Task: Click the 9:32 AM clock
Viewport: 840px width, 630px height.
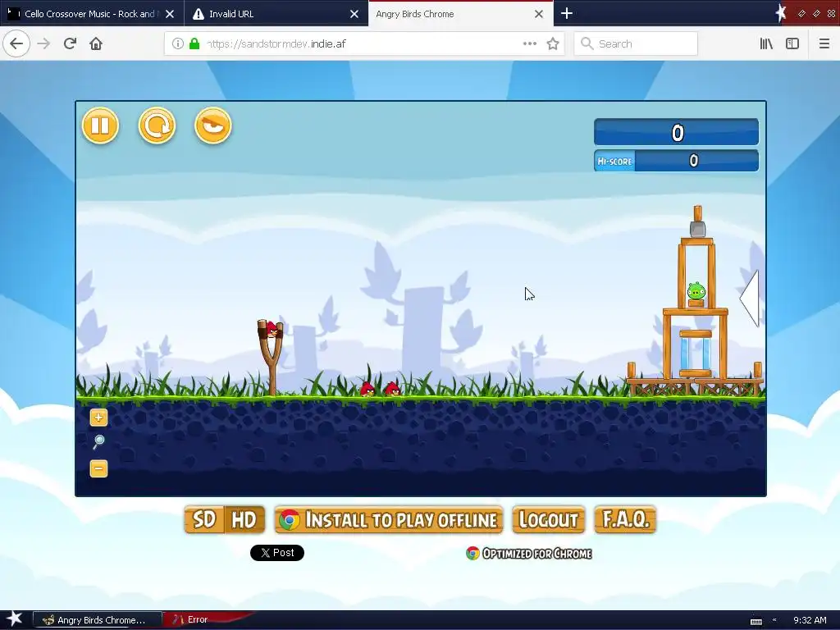Action: pyautogui.click(x=810, y=620)
